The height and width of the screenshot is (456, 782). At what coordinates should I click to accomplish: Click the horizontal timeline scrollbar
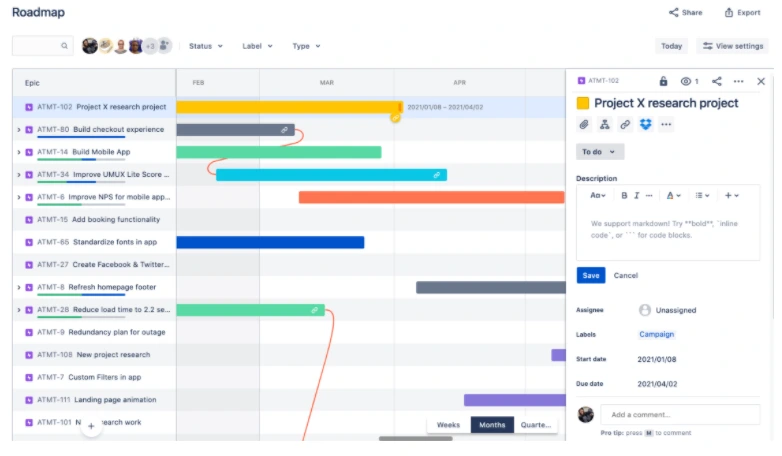tap(415, 439)
